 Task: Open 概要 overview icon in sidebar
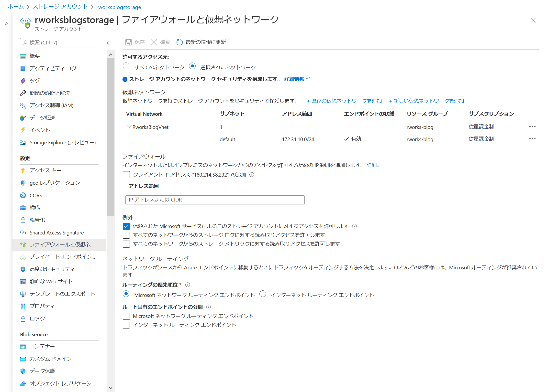pos(23,56)
